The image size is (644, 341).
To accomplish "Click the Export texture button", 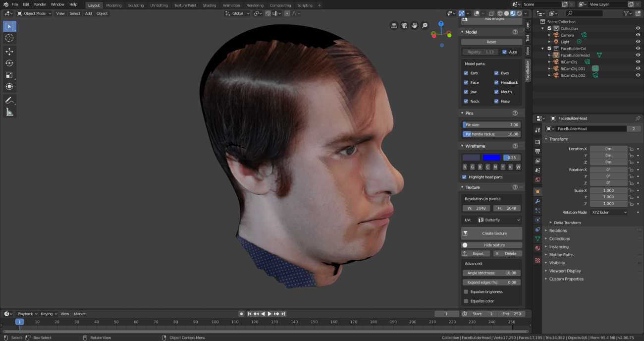I will coord(476,253).
